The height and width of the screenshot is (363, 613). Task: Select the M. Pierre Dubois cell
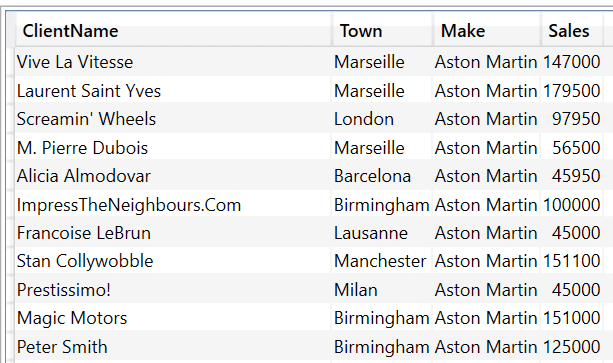173,148
